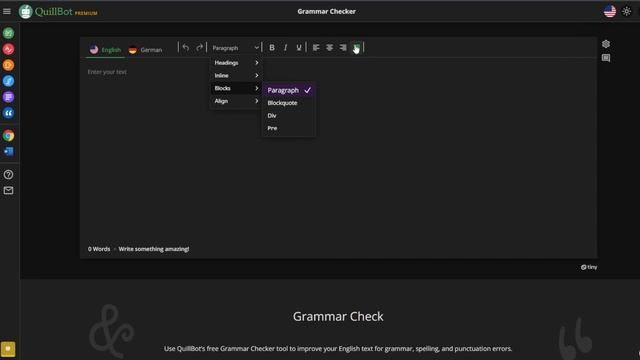Expand the Headings submenu
The image size is (640, 360).
236,63
